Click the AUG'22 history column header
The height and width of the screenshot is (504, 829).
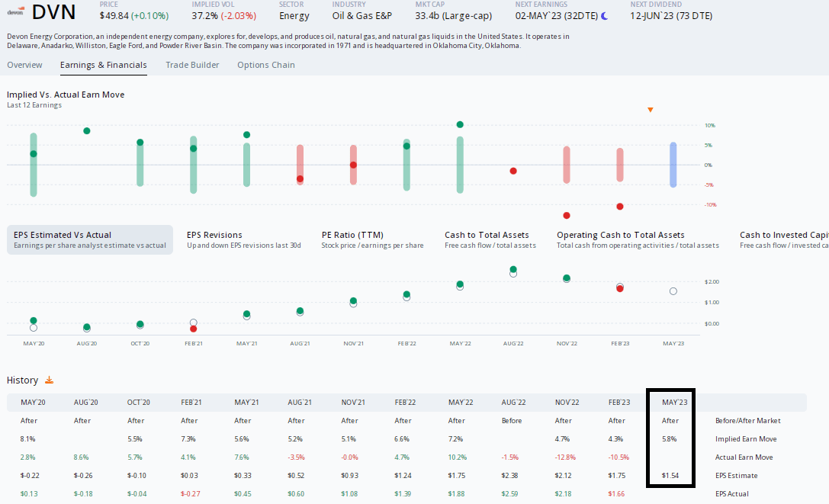tap(513, 402)
